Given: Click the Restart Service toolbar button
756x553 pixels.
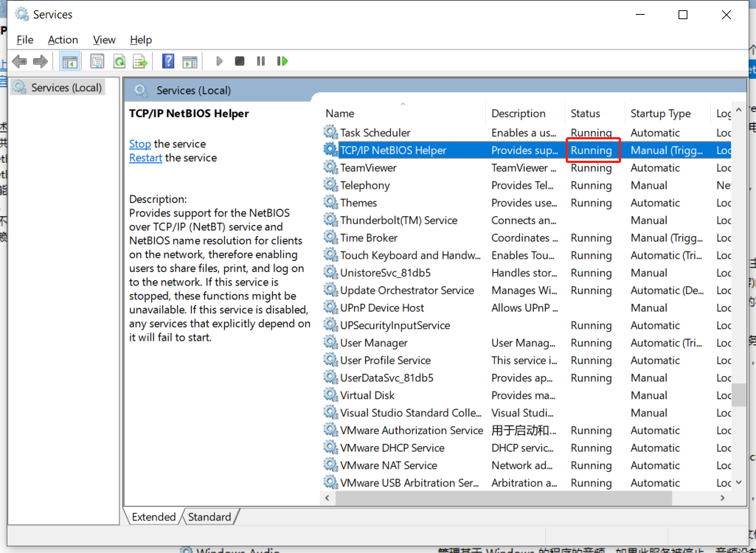Looking at the screenshot, I should [282, 61].
